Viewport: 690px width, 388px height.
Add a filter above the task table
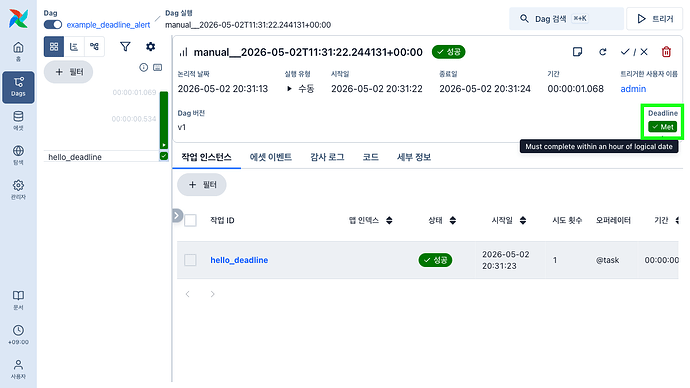click(x=202, y=185)
